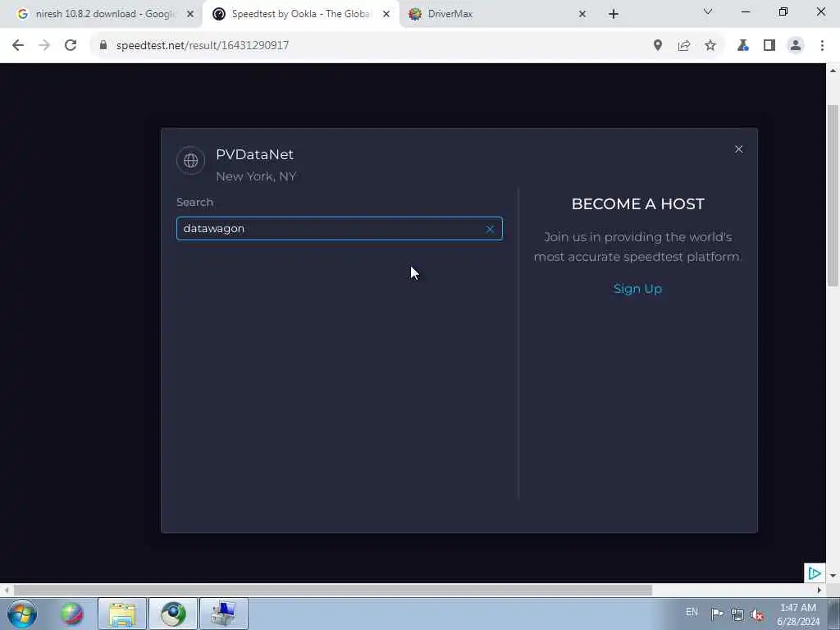The height and width of the screenshot is (630, 840).
Task: Click the PVDataNet server name
Action: tap(254, 154)
